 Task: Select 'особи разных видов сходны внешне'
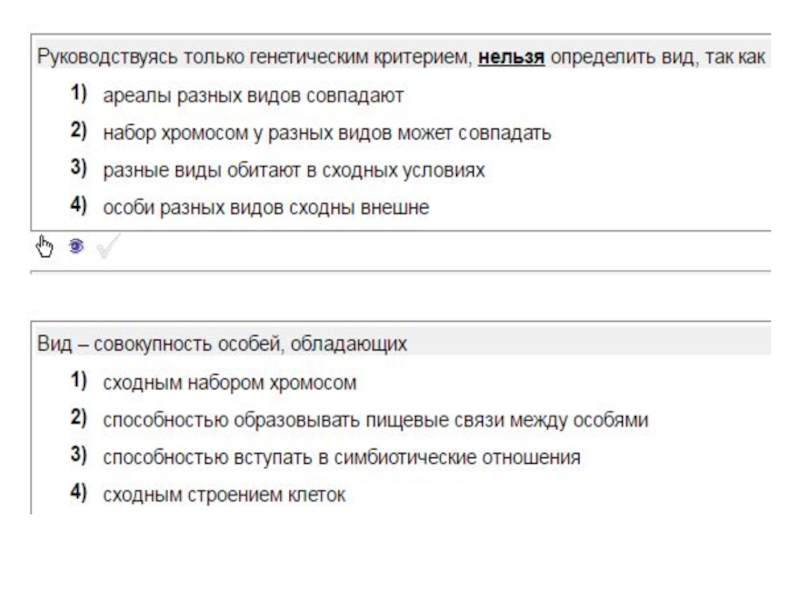(x=265, y=208)
